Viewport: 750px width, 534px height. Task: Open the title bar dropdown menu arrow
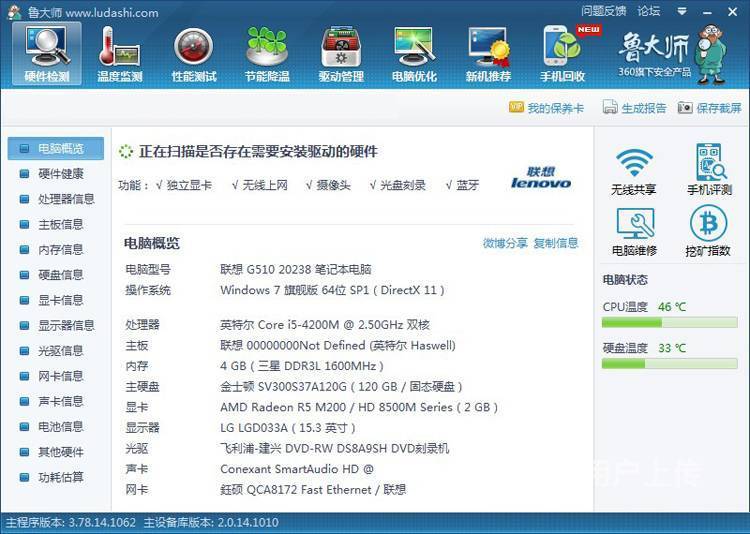point(682,11)
